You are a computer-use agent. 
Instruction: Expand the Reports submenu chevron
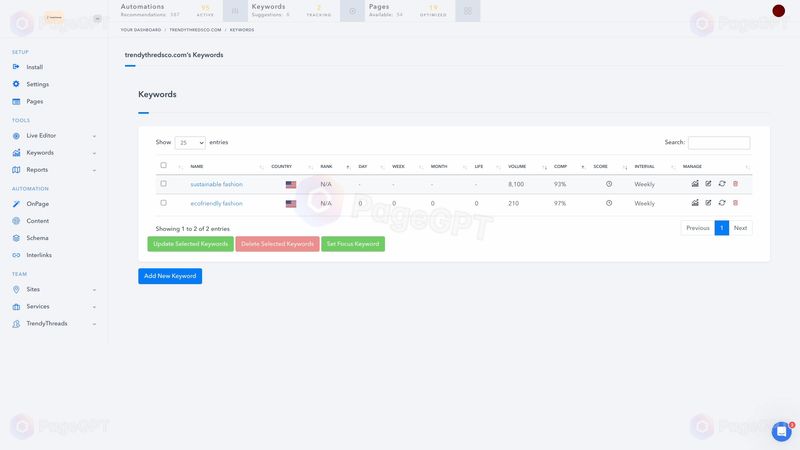pos(94,170)
